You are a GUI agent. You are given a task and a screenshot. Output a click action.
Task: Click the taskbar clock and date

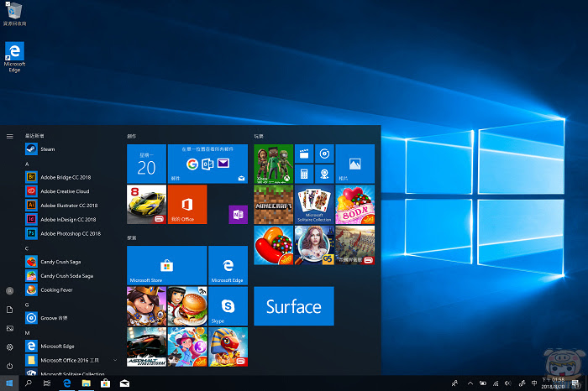click(553, 383)
